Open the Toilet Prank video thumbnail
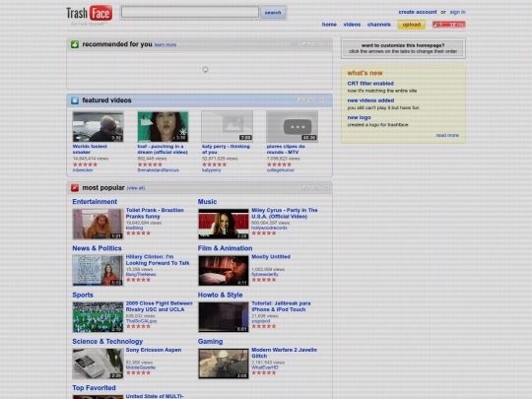This screenshot has width=532, height=399. point(98,224)
